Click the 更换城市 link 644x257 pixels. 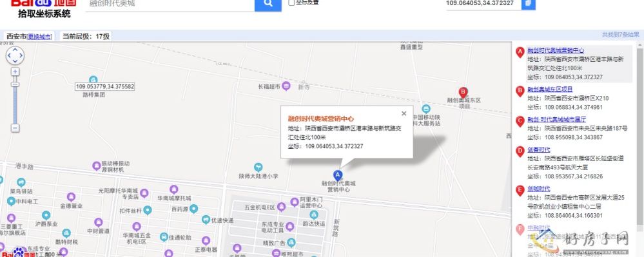(40, 37)
